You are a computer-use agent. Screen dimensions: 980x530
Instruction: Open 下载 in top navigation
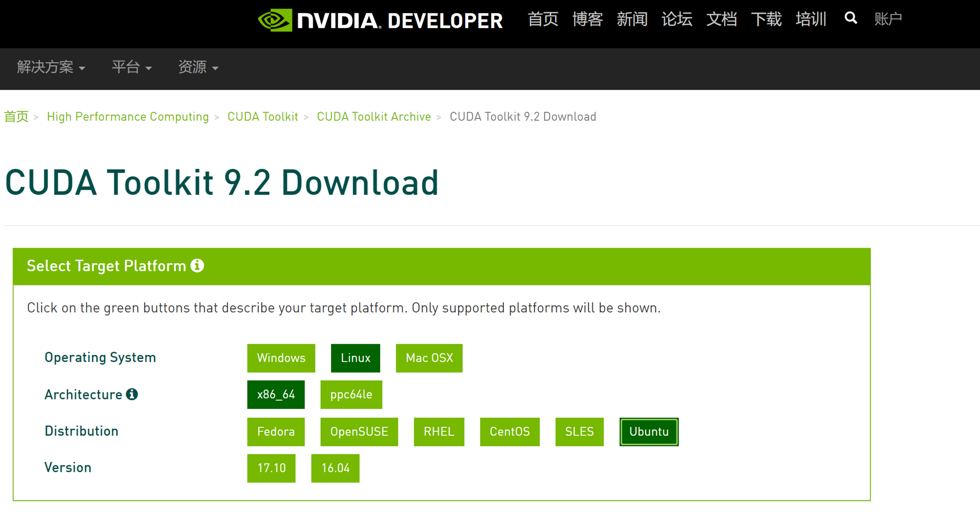[766, 19]
